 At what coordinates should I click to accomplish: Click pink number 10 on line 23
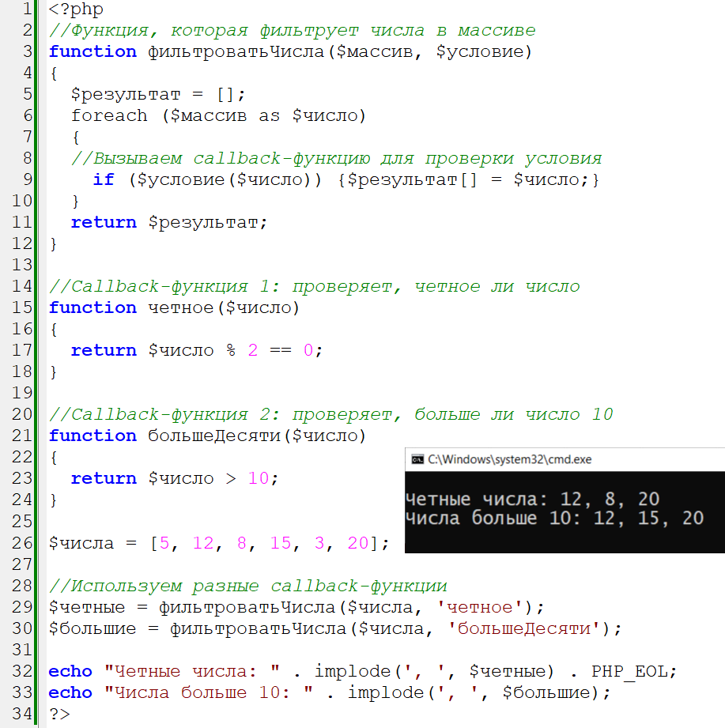pos(259,478)
